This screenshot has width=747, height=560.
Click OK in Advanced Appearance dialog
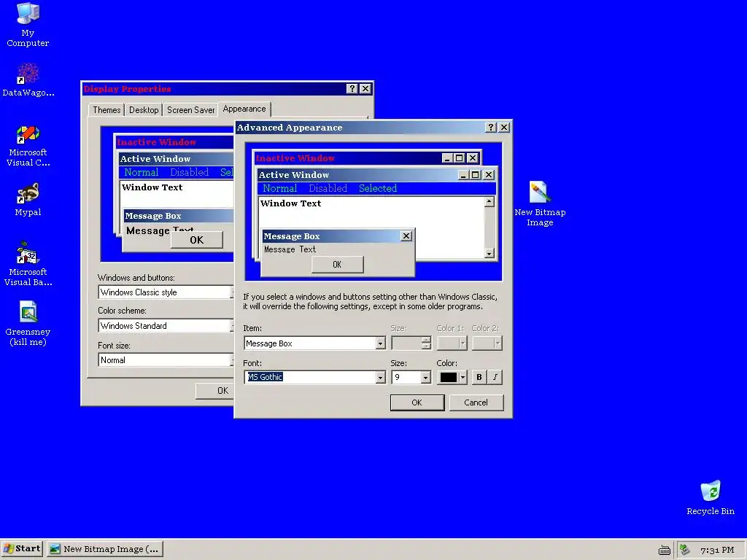417,402
